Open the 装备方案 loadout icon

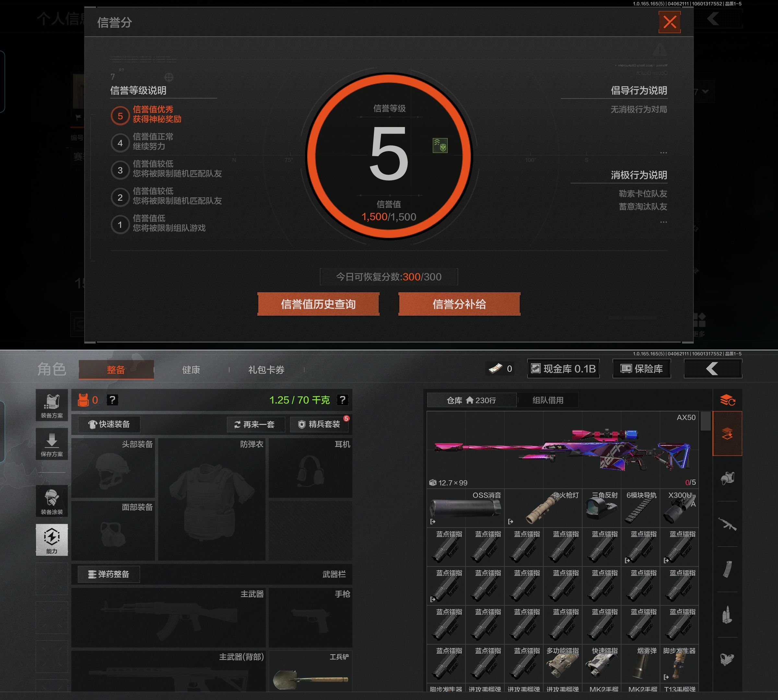pos(52,405)
